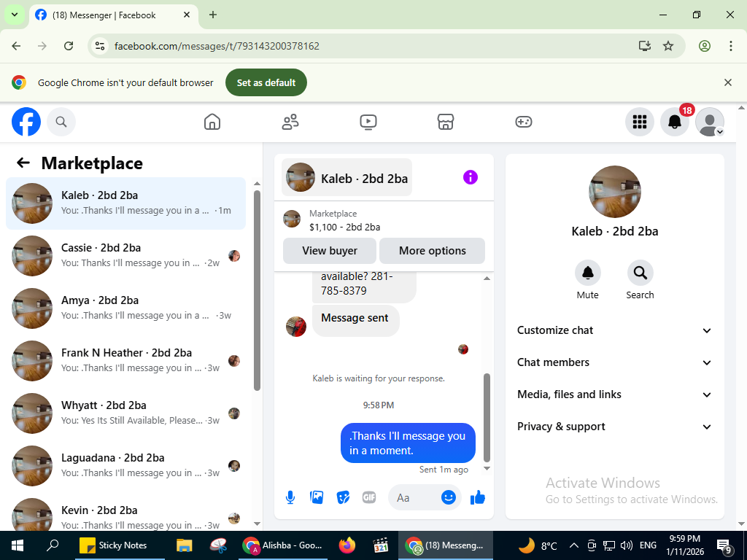Click Kaleb's large profile picture in info panel
Image resolution: width=747 pixels, height=560 pixels.
tap(614, 192)
